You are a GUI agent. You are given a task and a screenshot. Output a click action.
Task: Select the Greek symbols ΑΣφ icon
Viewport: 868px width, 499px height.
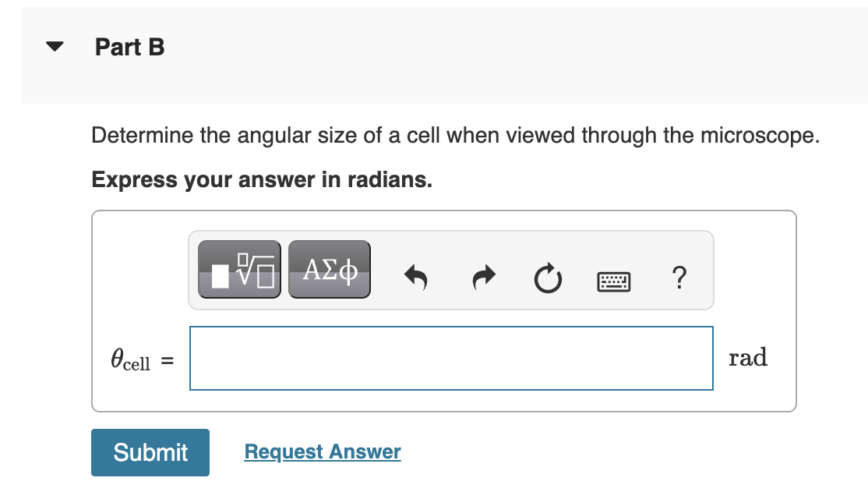click(x=329, y=270)
